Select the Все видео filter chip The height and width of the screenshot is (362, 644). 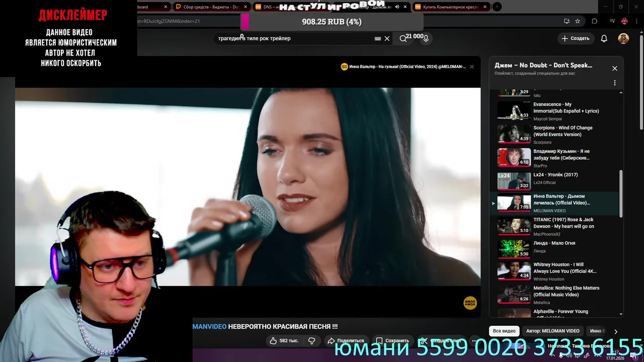pos(504,331)
